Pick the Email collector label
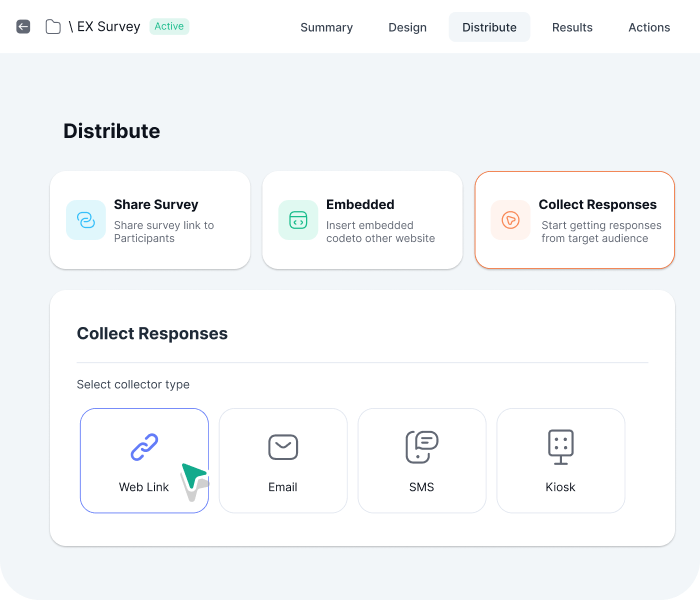 [x=283, y=487]
